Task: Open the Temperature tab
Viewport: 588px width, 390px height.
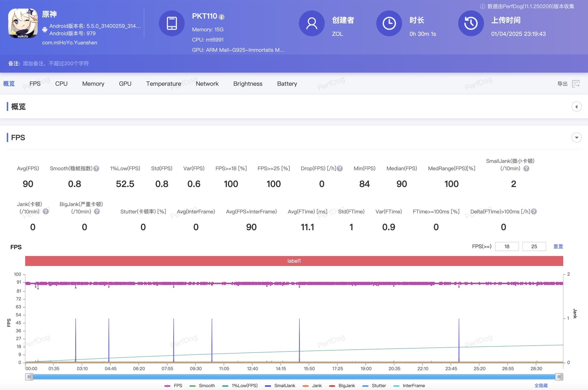Action: (163, 84)
